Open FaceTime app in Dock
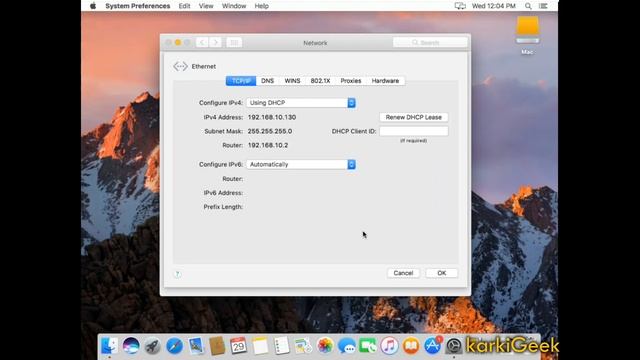The image size is (640, 360). coord(368,346)
